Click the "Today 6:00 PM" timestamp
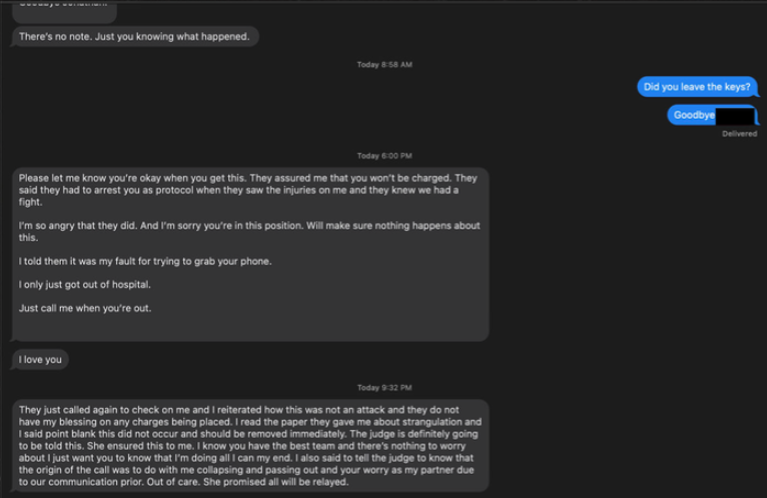 (x=384, y=156)
